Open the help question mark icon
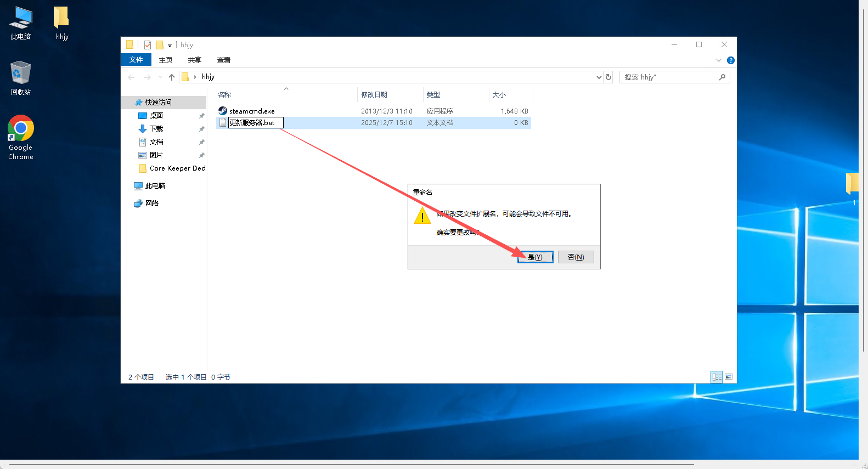This screenshot has width=868, height=469. [x=730, y=60]
